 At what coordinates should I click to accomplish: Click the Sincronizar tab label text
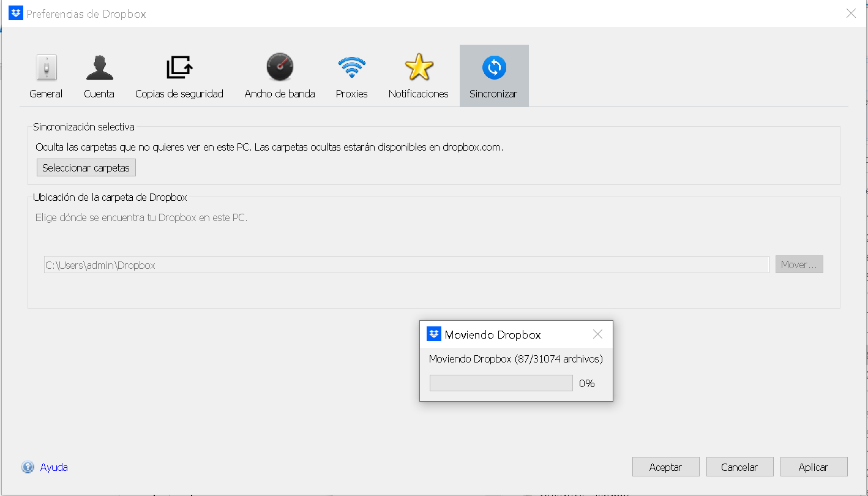coord(493,94)
